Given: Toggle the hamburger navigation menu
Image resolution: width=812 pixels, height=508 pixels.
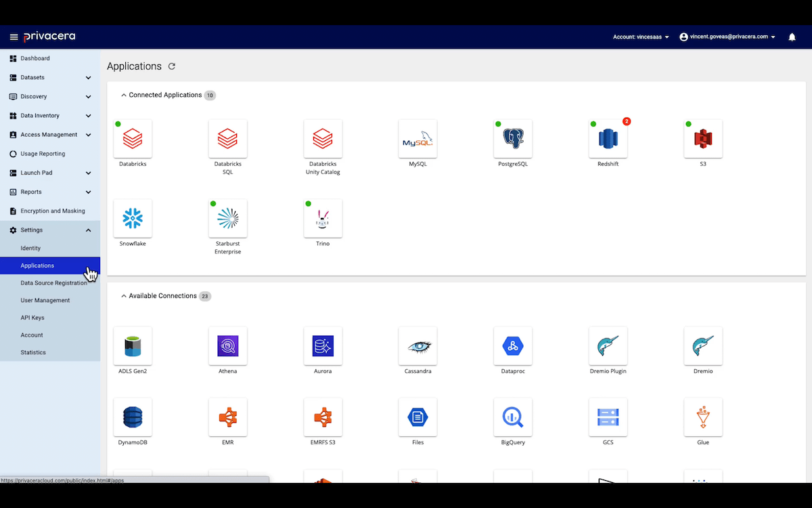Looking at the screenshot, I should 14,37.
